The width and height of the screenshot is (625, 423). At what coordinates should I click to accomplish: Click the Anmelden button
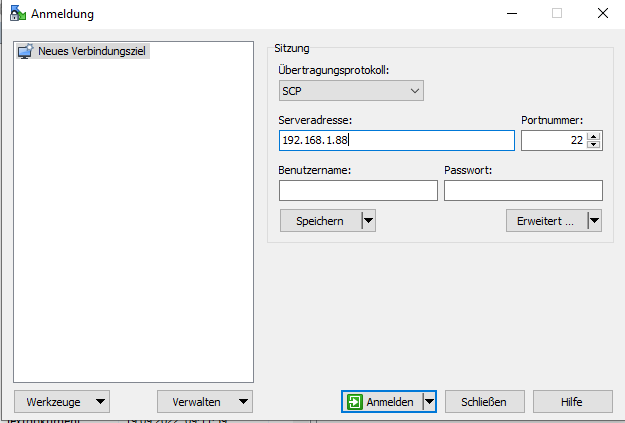pyautogui.click(x=381, y=401)
